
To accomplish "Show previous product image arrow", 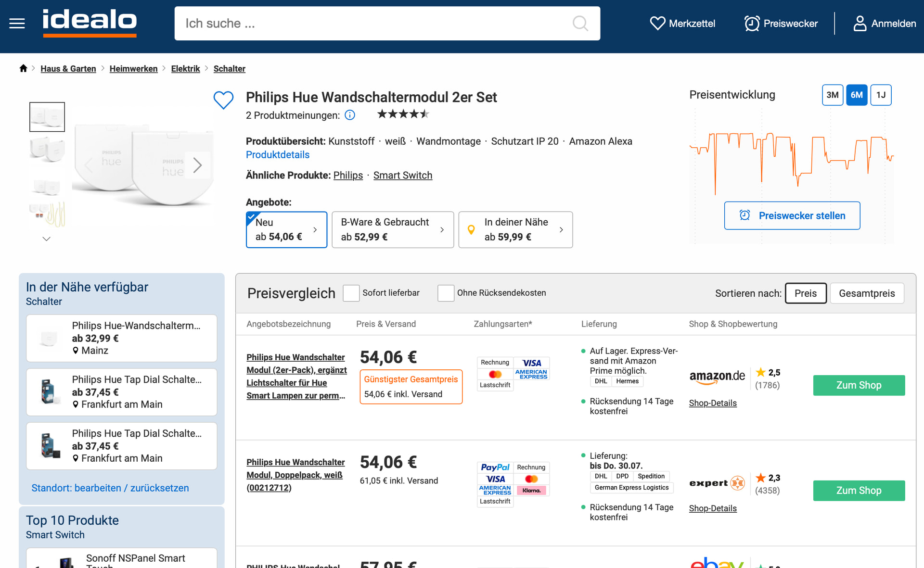I will pos(89,165).
